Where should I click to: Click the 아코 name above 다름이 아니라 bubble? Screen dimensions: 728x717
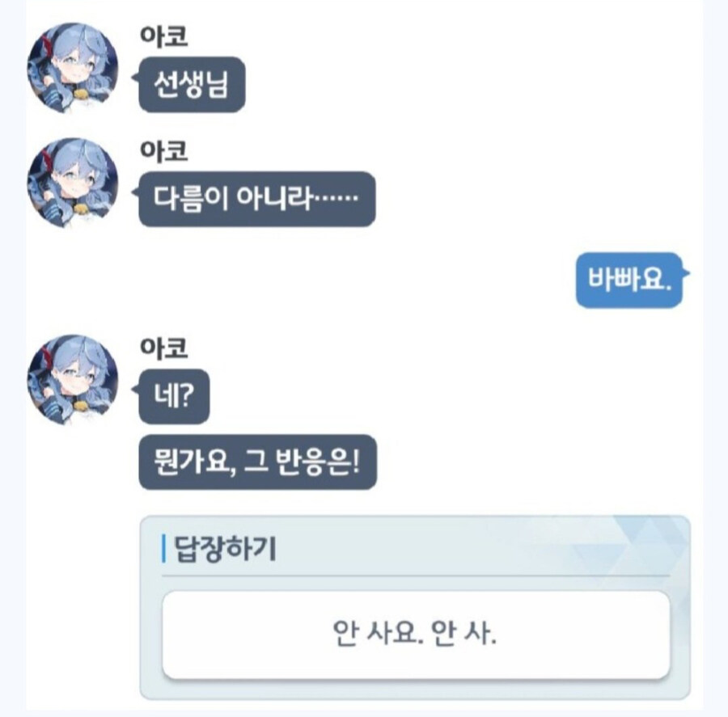pyautogui.click(x=164, y=151)
